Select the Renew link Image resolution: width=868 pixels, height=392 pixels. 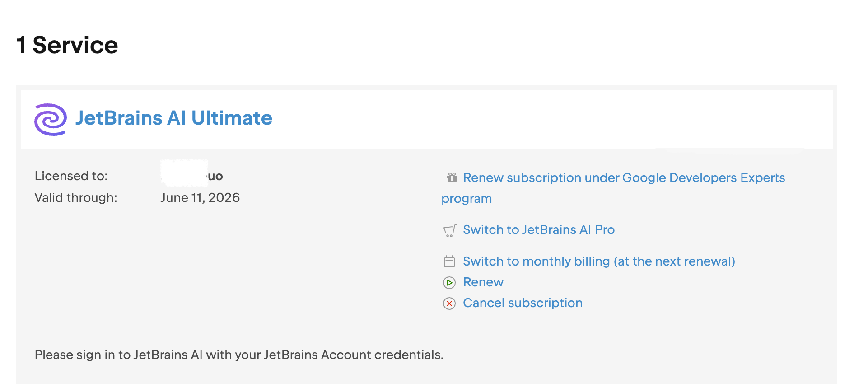[x=483, y=282]
